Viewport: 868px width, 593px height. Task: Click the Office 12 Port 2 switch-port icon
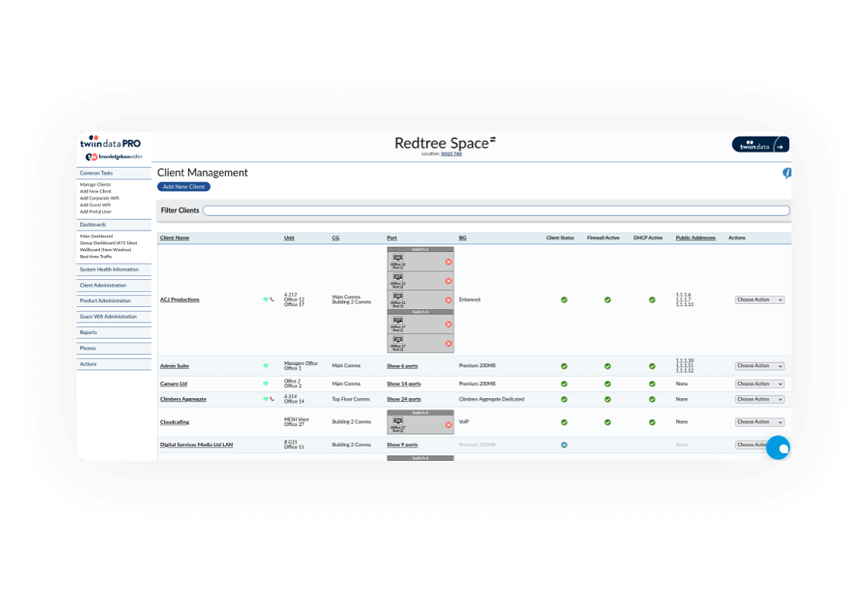pyautogui.click(x=398, y=277)
